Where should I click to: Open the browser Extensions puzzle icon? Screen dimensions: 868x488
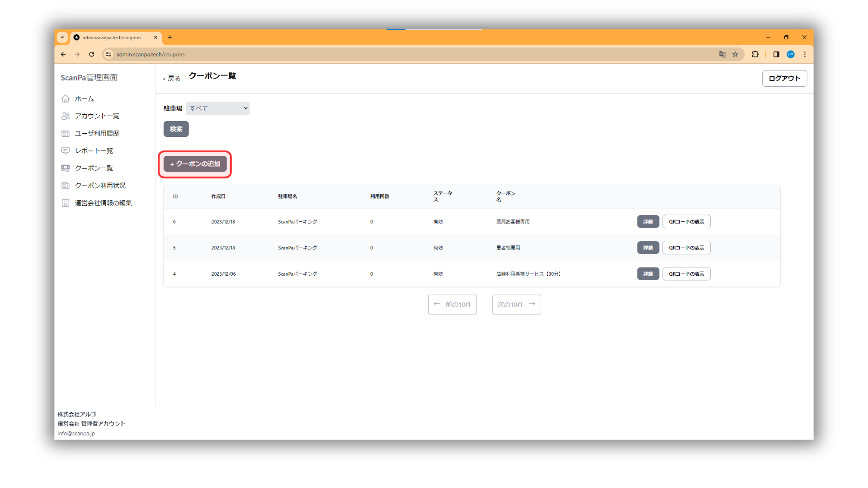pos(755,54)
